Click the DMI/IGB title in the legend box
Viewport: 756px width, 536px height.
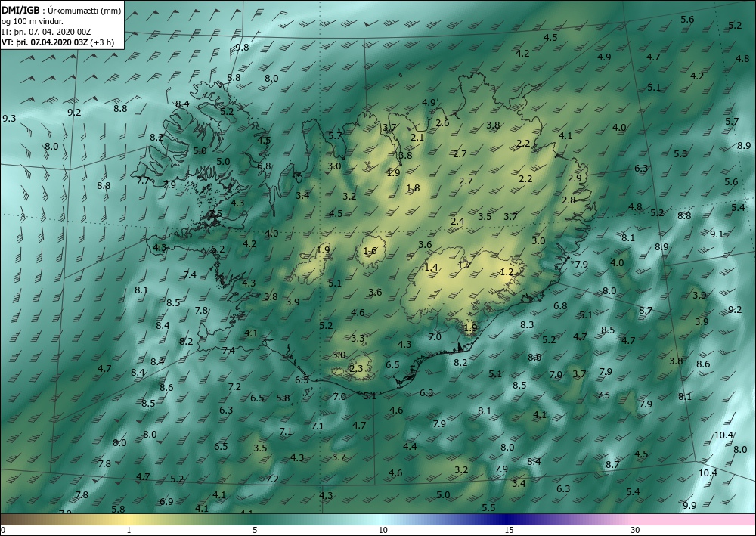(x=20, y=9)
